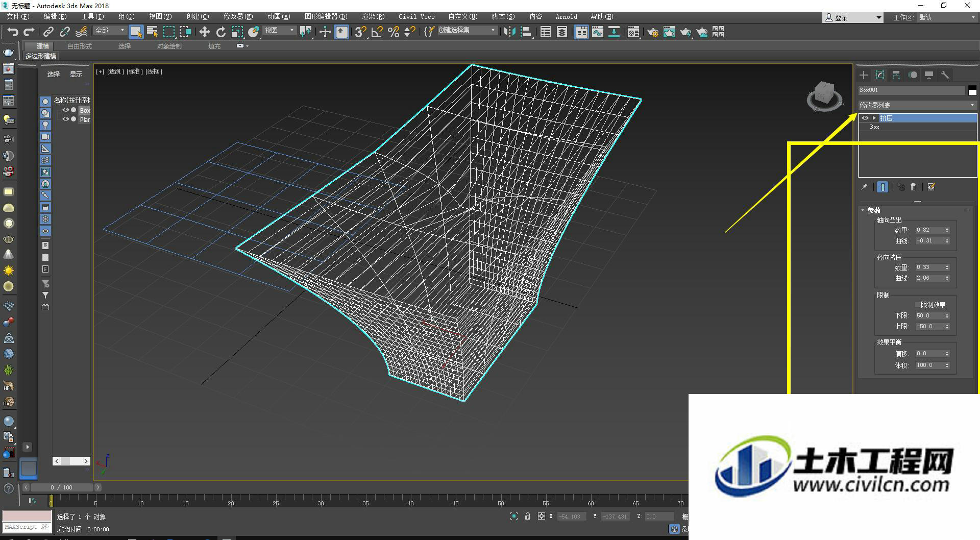Open the 登录 sign-in dropdown

pyautogui.click(x=853, y=17)
